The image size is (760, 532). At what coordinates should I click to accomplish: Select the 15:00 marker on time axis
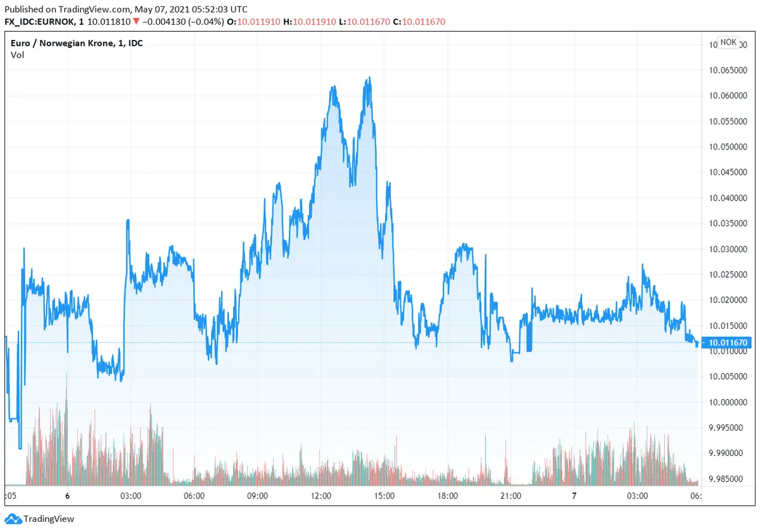click(x=384, y=496)
